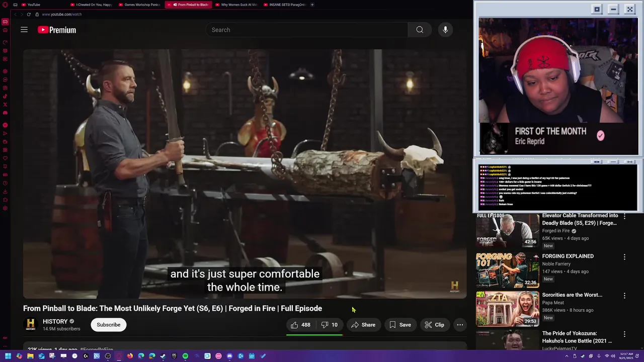Screen dimensions: 644x362
Task: Share the Forged in Fire video
Action: click(363, 325)
